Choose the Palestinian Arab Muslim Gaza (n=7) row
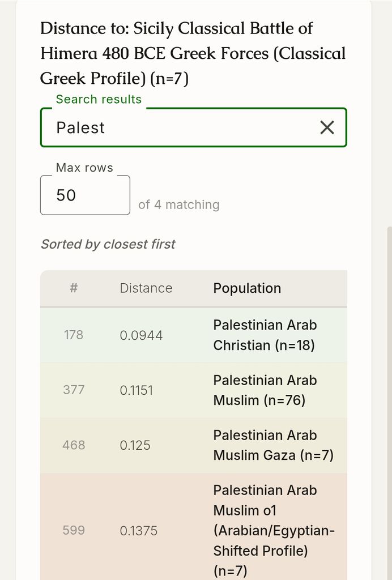The width and height of the screenshot is (392, 580). tap(193, 445)
